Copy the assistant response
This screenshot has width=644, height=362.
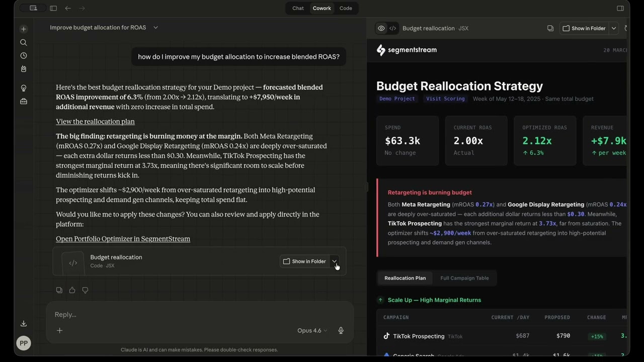point(59,290)
